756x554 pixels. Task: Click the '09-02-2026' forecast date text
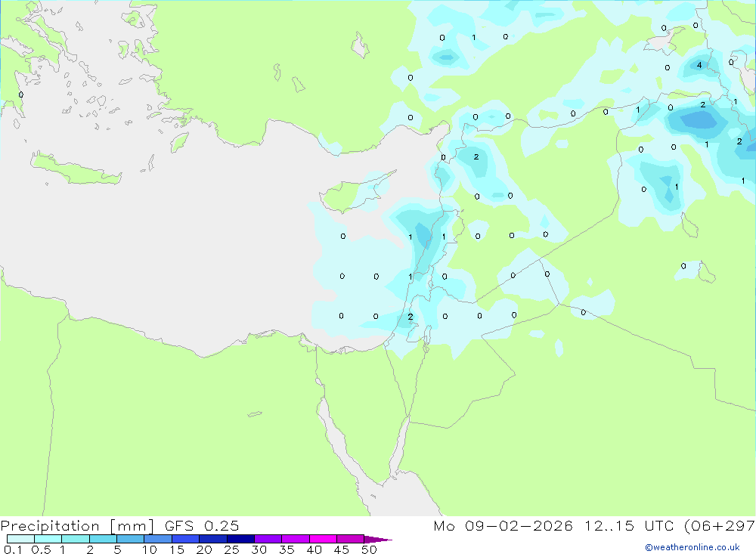tap(519, 526)
